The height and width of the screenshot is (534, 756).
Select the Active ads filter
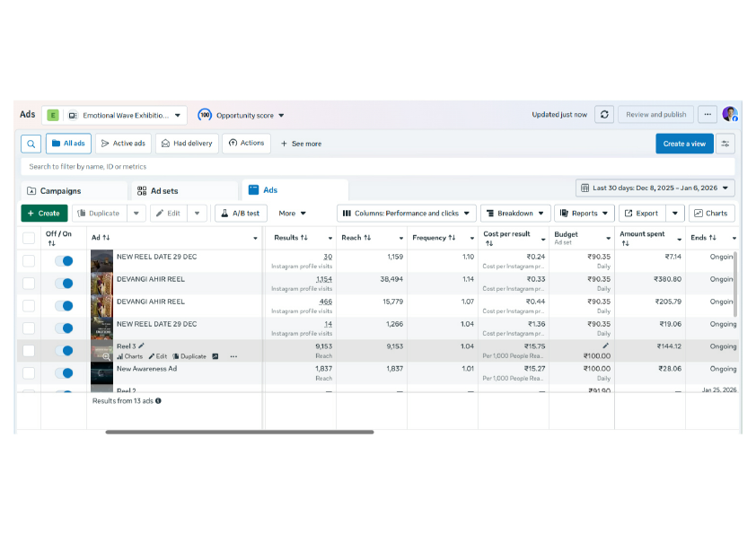123,144
